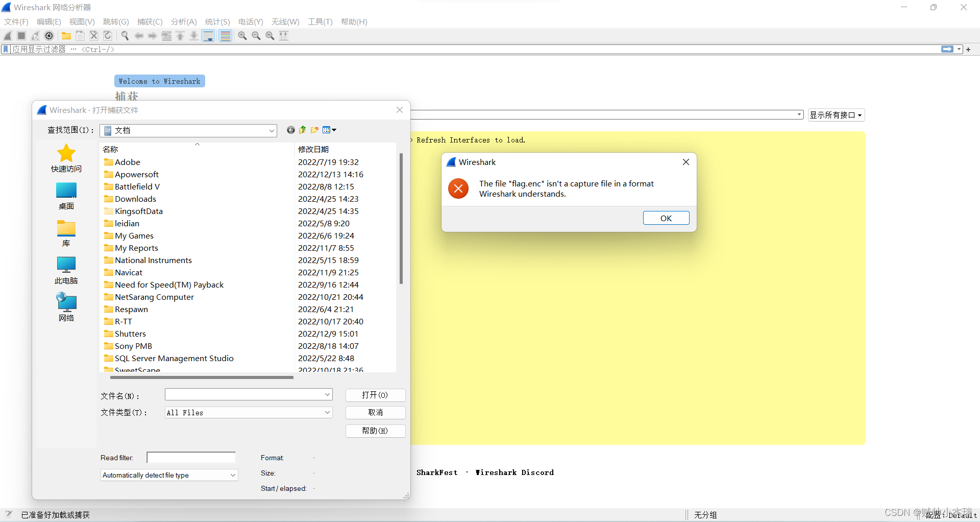Toggle auto-scroll during live capture
This screenshot has height=522, width=980.
coord(208,36)
